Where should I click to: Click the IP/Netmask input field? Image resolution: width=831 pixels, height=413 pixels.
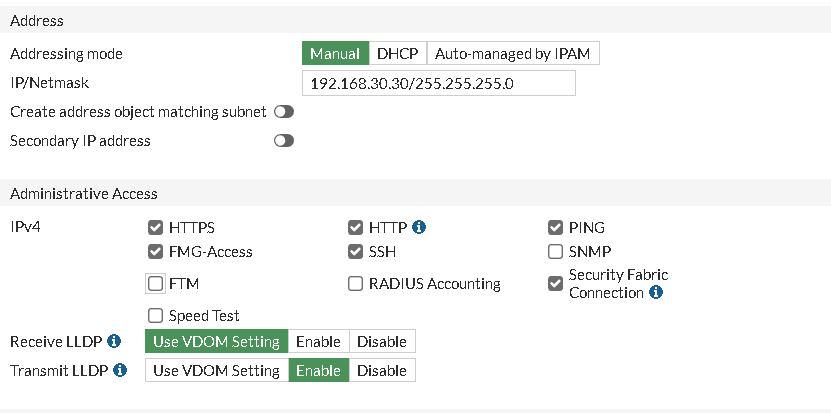(438, 83)
